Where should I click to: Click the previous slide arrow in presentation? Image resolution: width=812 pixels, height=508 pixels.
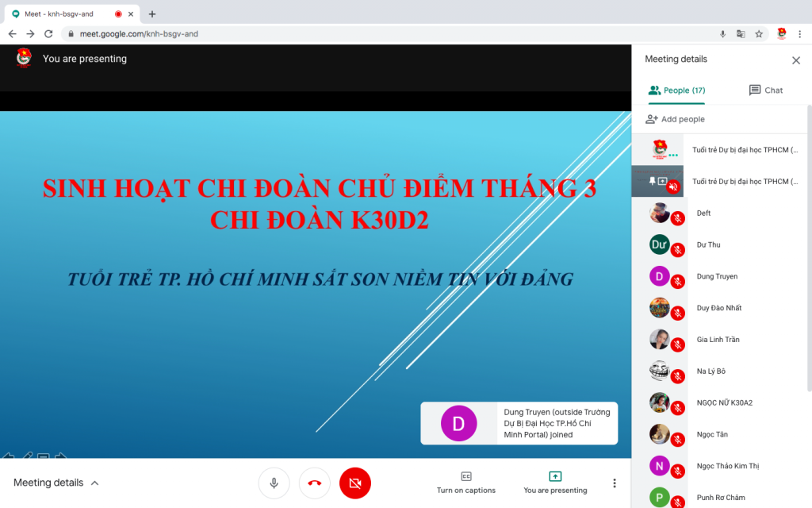click(8, 456)
